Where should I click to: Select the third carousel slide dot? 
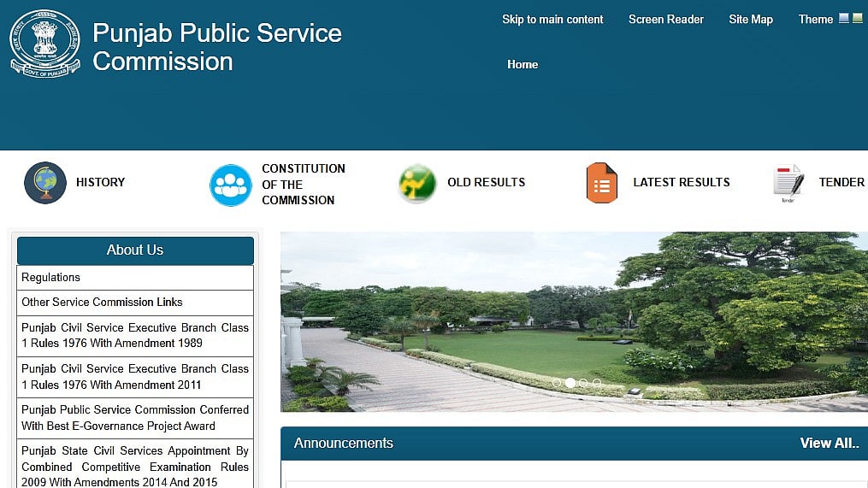(584, 383)
